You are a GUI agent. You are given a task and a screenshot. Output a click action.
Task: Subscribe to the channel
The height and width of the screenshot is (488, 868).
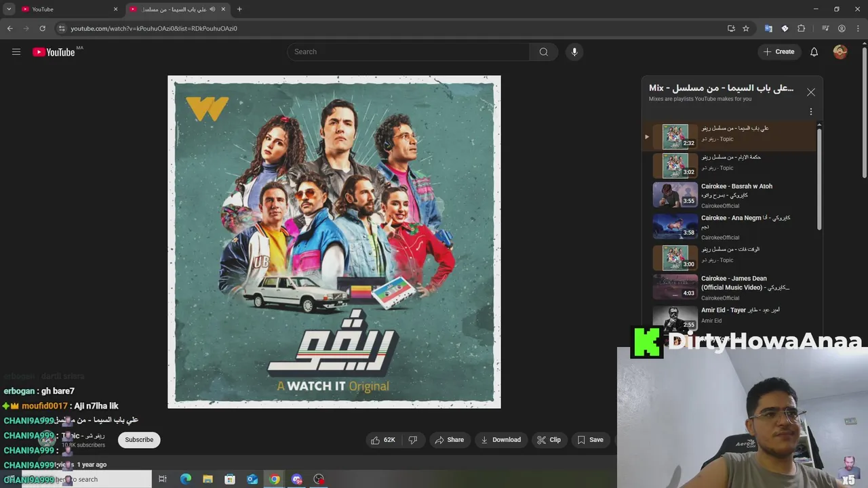[139, 440]
